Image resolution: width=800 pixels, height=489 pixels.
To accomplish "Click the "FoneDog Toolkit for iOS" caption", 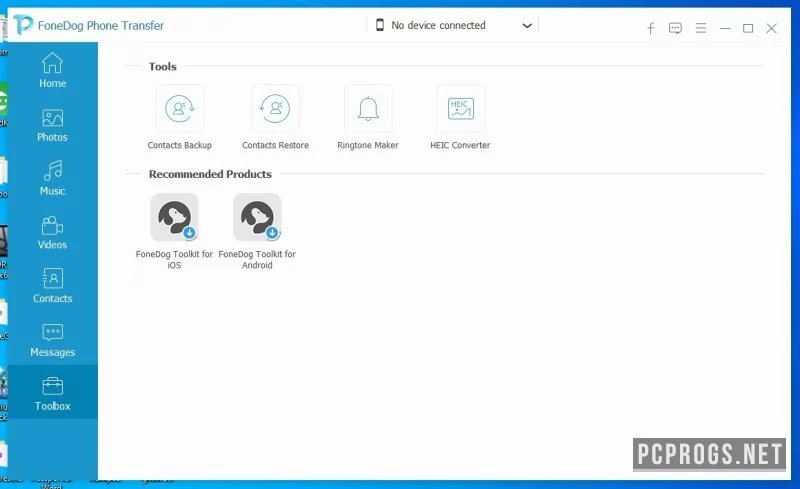I will [174, 259].
